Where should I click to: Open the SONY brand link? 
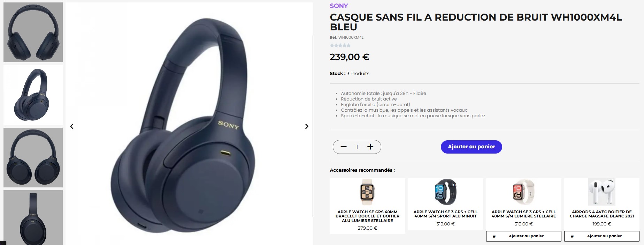click(339, 6)
